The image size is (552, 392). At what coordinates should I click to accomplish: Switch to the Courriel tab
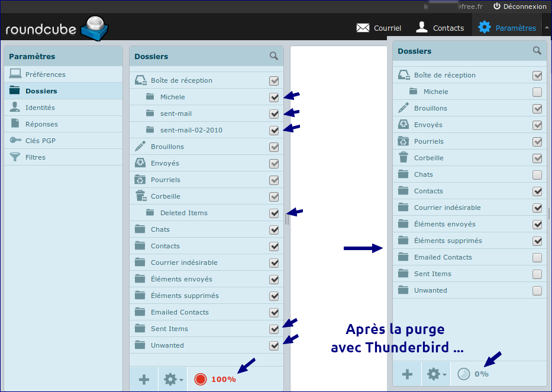(x=379, y=28)
